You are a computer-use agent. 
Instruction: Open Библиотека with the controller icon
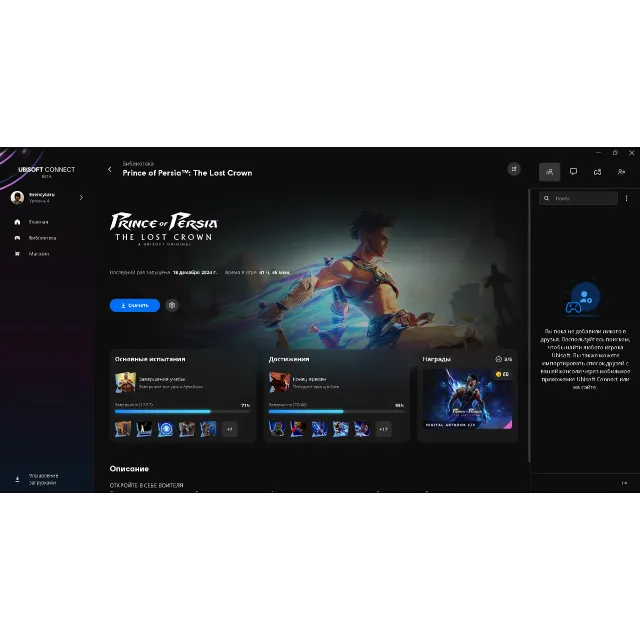pyautogui.click(x=17, y=238)
